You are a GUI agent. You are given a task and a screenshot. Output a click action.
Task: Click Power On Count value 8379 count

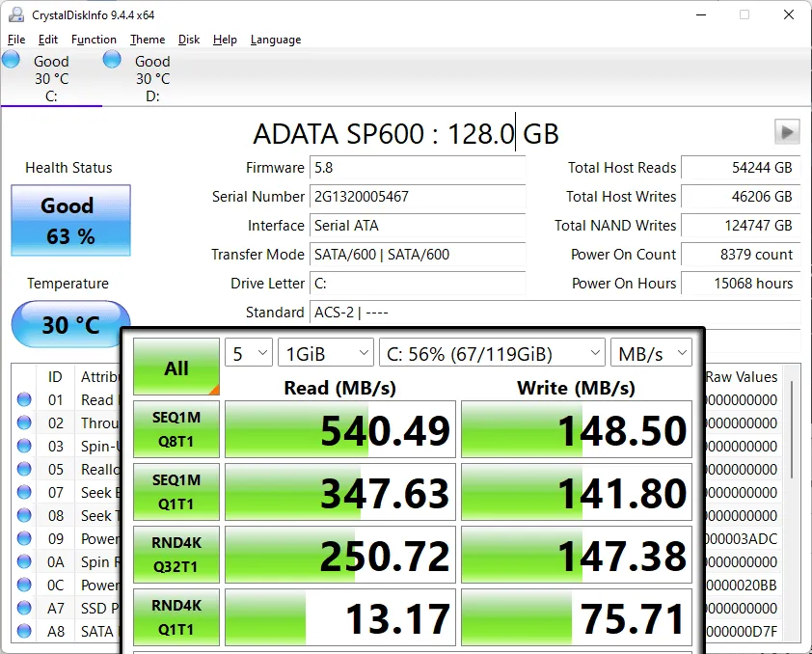coord(741,255)
